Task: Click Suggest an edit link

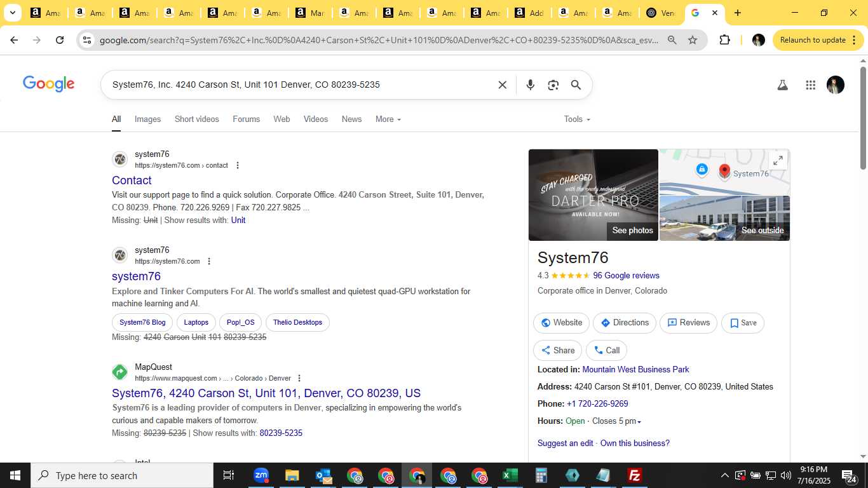Action: (566, 444)
